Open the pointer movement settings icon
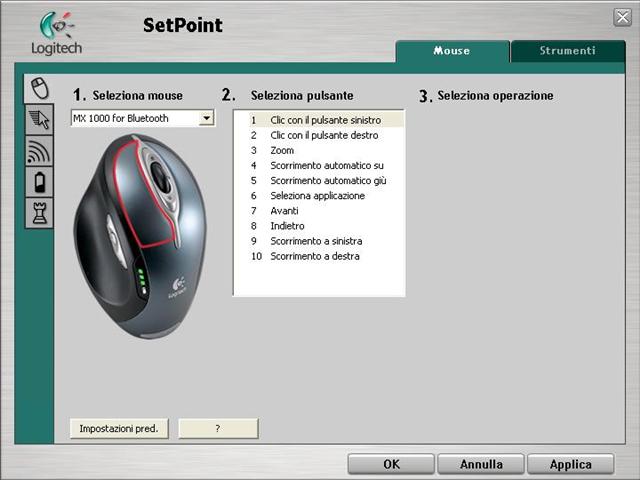 pyautogui.click(x=39, y=119)
